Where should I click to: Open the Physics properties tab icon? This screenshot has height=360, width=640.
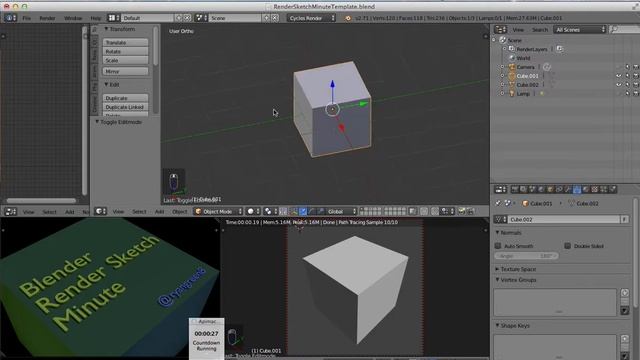pyautogui.click(x=613, y=189)
